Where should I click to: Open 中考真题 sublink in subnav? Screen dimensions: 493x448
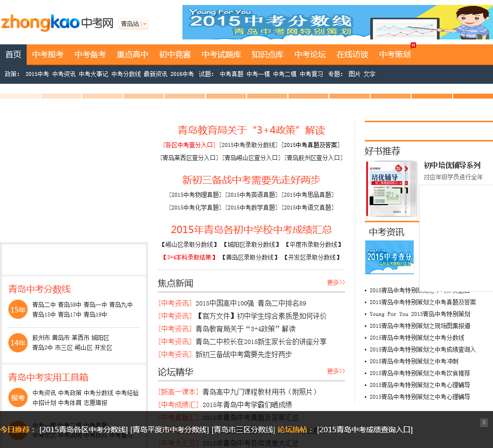[x=231, y=74]
